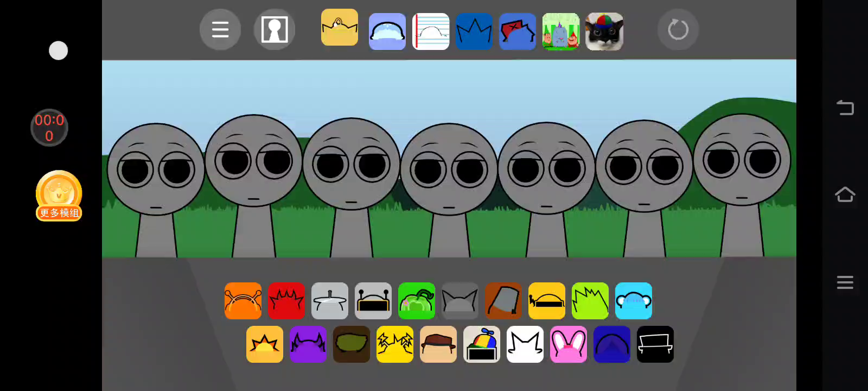
Task: Pick the rainbow propeller beanie icon
Action: tap(482, 344)
